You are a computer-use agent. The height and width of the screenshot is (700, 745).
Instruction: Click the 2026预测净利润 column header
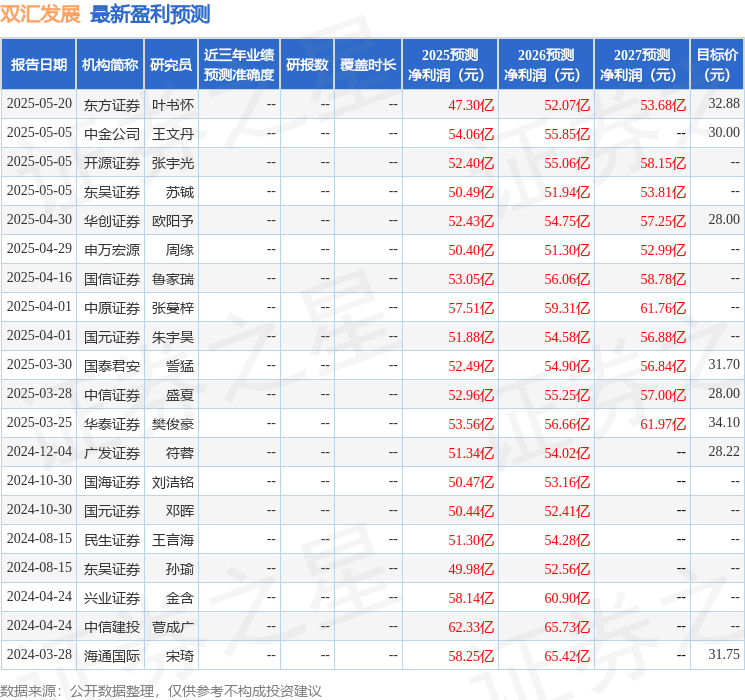546,65
